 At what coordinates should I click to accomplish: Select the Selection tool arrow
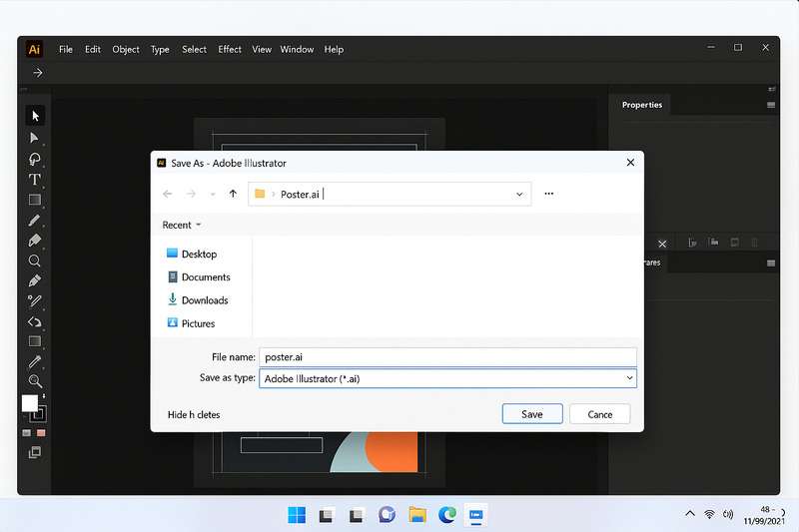tap(35, 116)
